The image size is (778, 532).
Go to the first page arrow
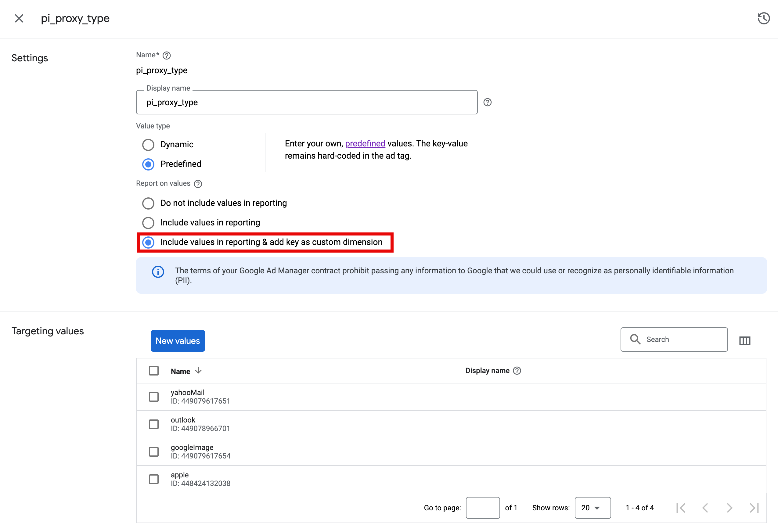[x=681, y=508]
